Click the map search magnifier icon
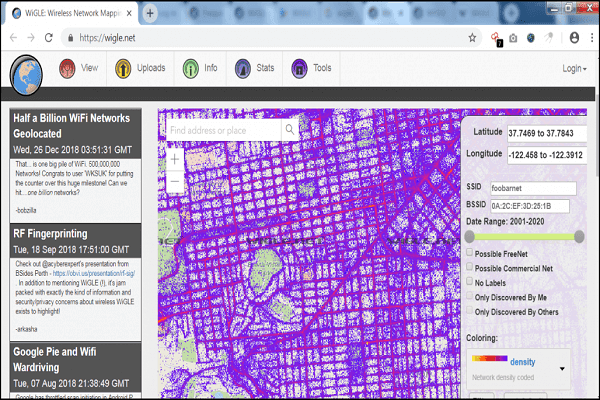Viewport: 600px width, 400px height. point(290,130)
